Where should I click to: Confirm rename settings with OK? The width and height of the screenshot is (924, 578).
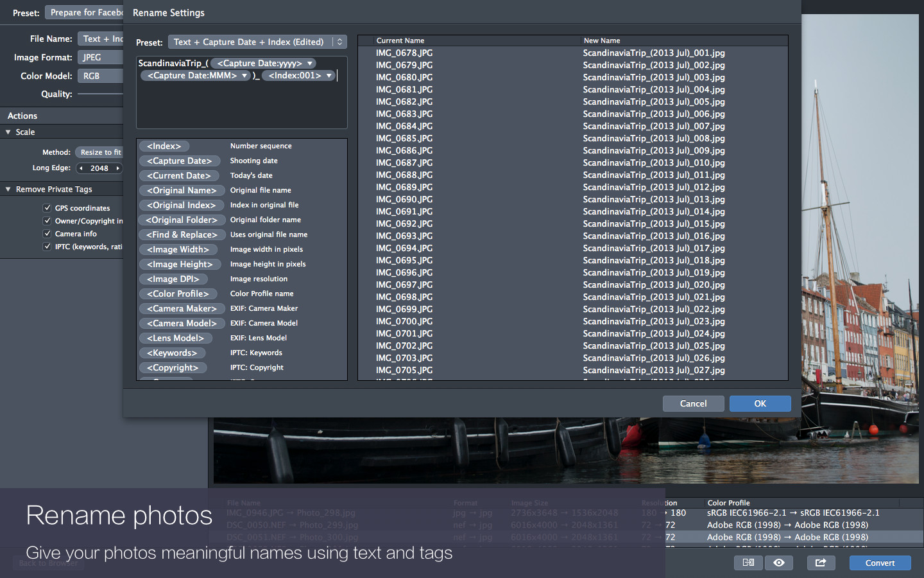pos(760,403)
